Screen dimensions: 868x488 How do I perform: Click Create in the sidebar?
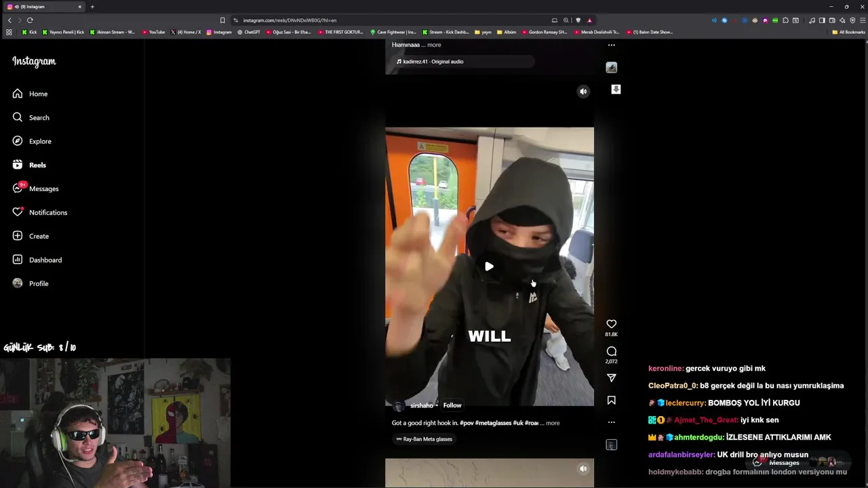tap(31, 236)
